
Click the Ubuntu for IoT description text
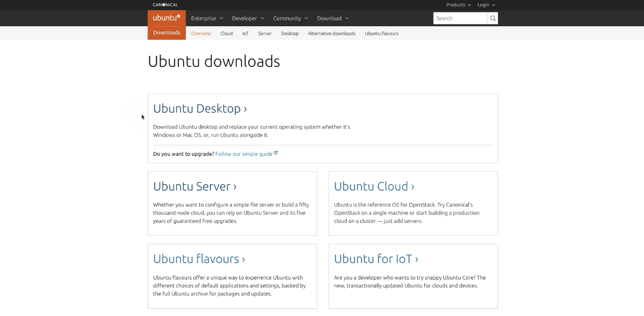pyautogui.click(x=410, y=282)
